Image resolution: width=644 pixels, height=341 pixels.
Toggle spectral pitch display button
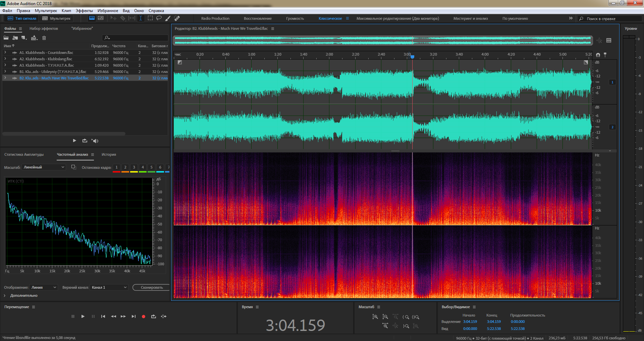[x=101, y=18]
